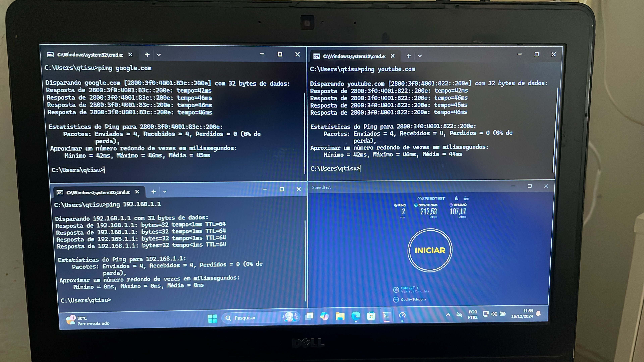
Task: Open the Copilot taskbar icon
Action: point(325,317)
